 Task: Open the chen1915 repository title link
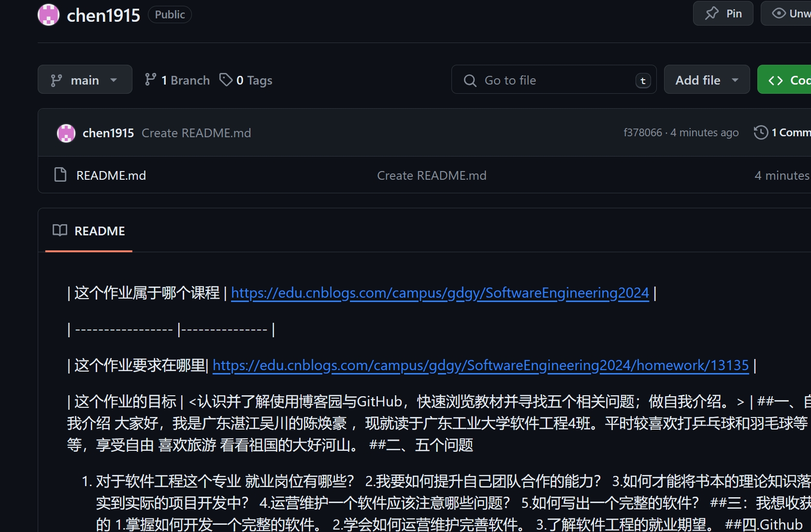(103, 15)
